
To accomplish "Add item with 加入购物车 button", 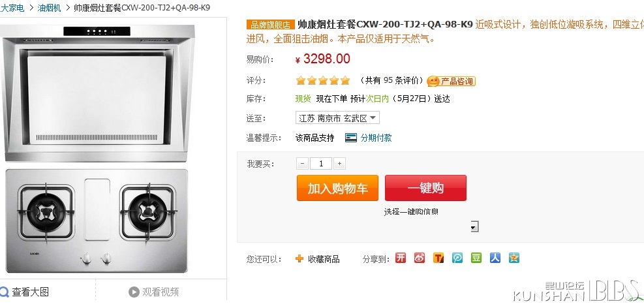I will point(337,188).
